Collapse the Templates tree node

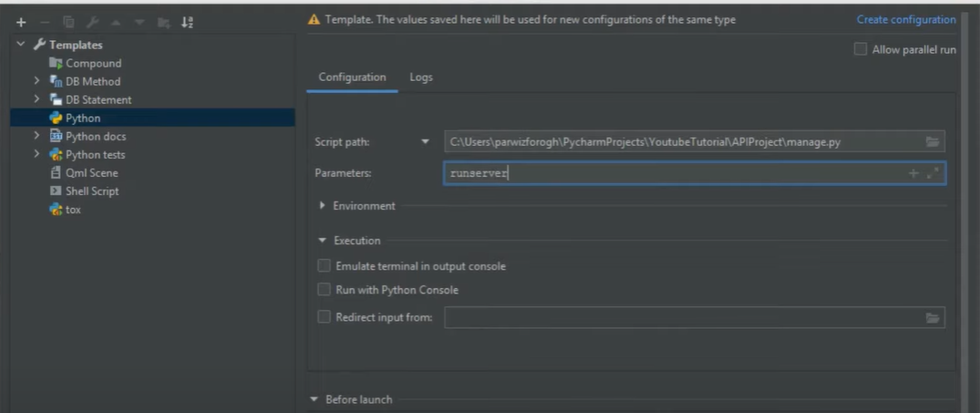tap(21, 45)
